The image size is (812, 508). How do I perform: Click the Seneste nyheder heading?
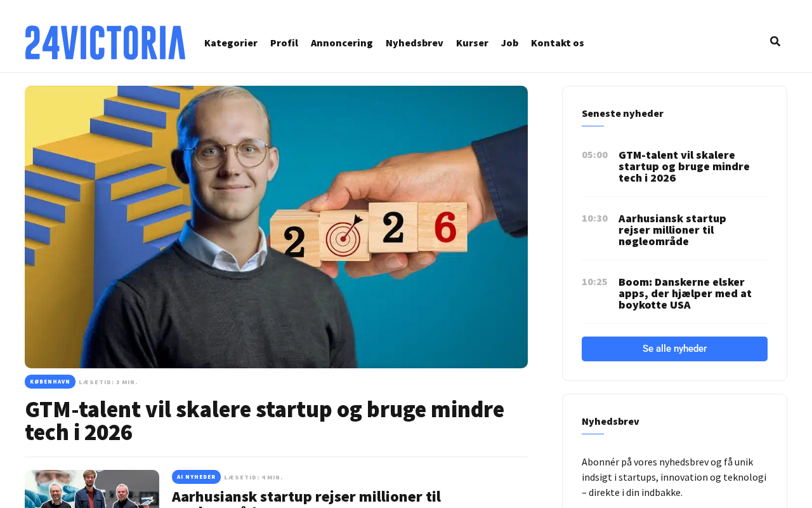click(x=622, y=113)
